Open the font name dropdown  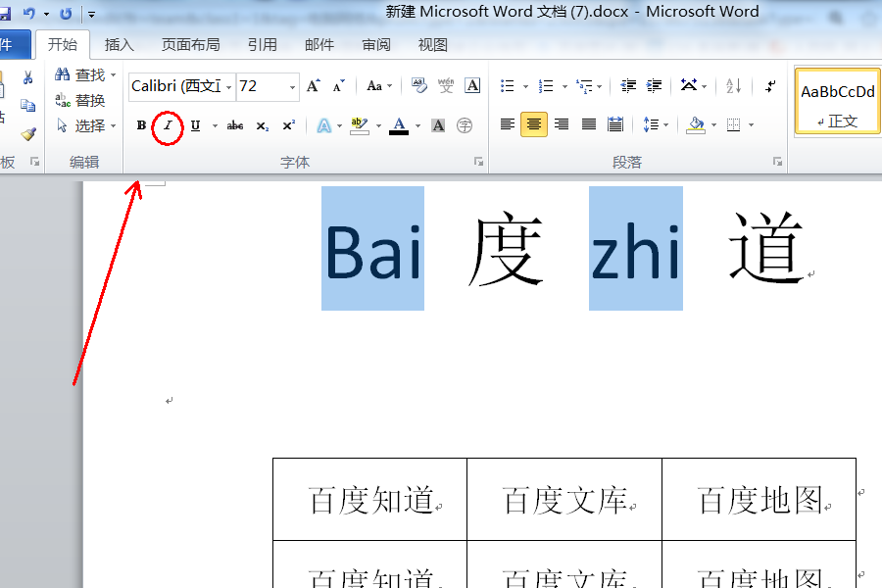228,87
